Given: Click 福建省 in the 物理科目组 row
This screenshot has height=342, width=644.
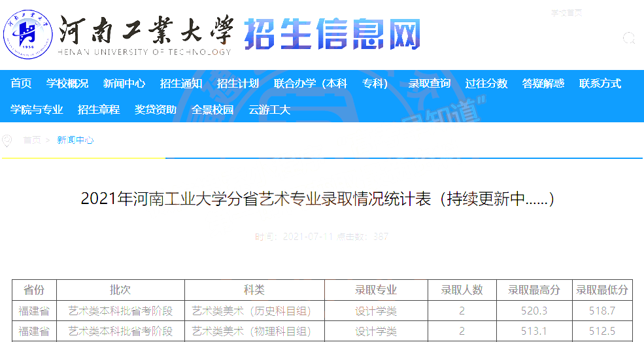Looking at the screenshot, I should pyautogui.click(x=34, y=331).
